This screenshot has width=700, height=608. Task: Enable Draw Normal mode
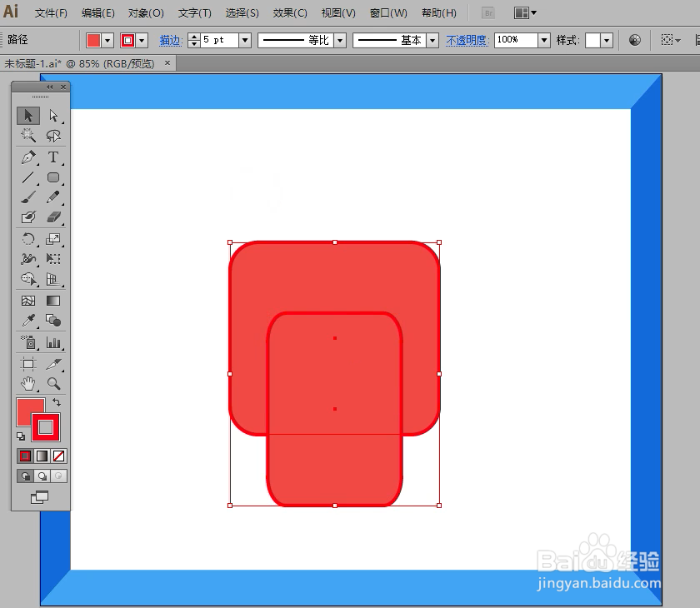pos(26,476)
